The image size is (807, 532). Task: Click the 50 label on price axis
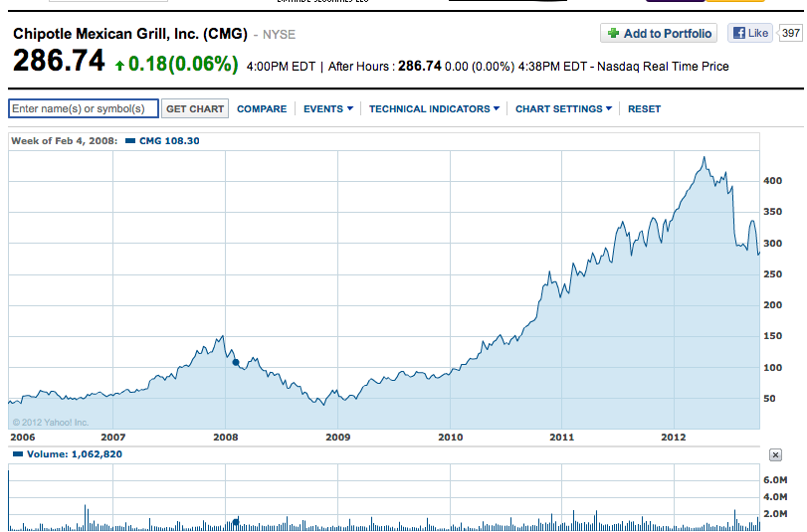tap(769, 399)
